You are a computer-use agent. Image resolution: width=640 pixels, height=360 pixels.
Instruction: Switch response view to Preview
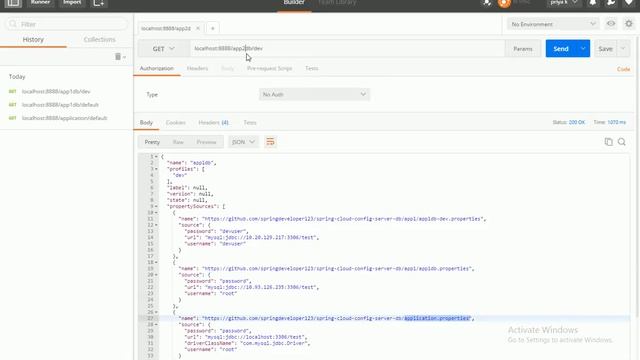207,142
